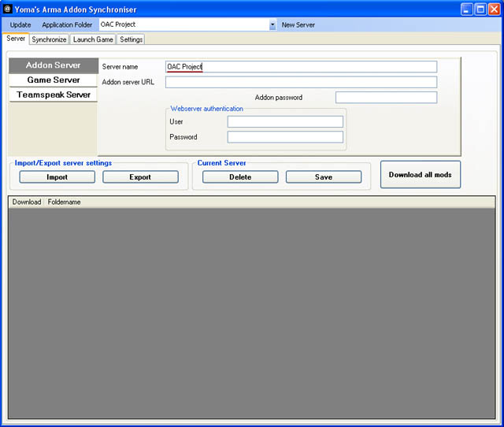Click the Foldername column header
Screen dimensions: 504x427
65,202
